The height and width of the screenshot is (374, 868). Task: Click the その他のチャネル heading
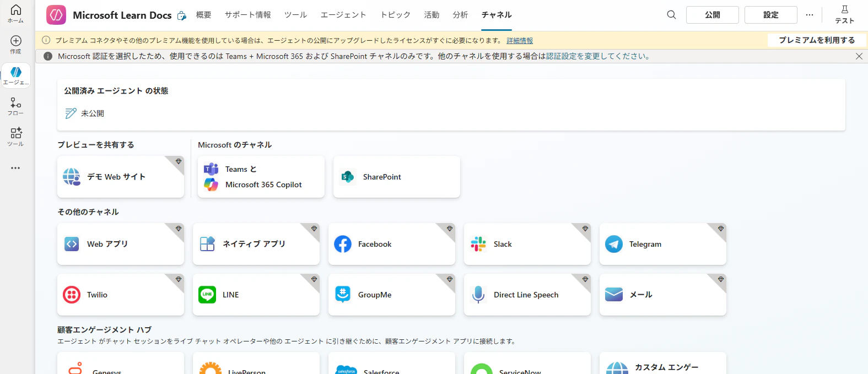point(88,212)
